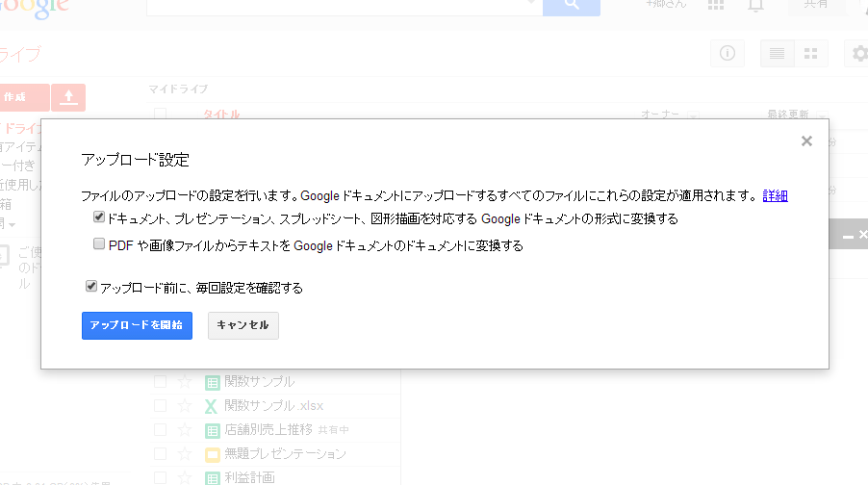868x485 pixels.
Task: Switch to grid view
Action: pos(811,53)
